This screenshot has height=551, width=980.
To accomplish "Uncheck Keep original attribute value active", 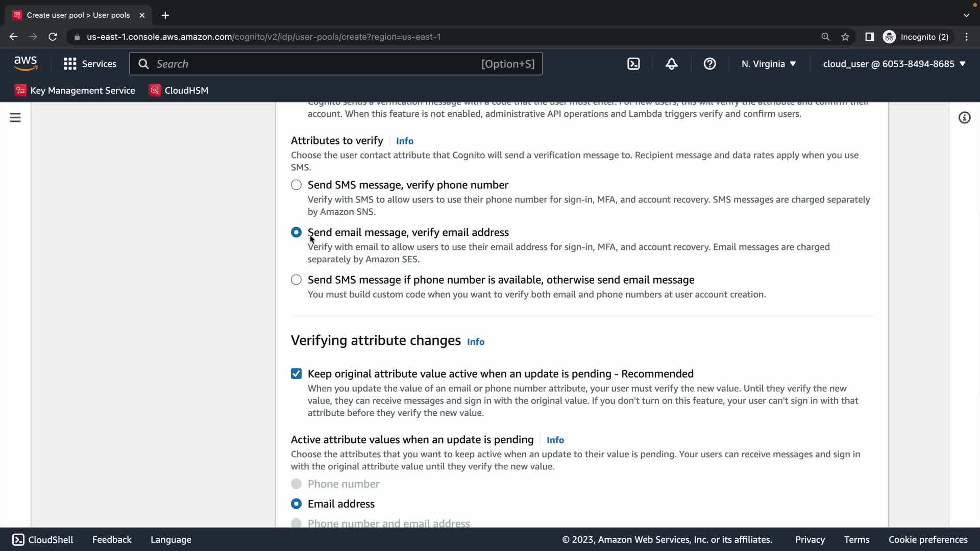I will (x=296, y=374).
